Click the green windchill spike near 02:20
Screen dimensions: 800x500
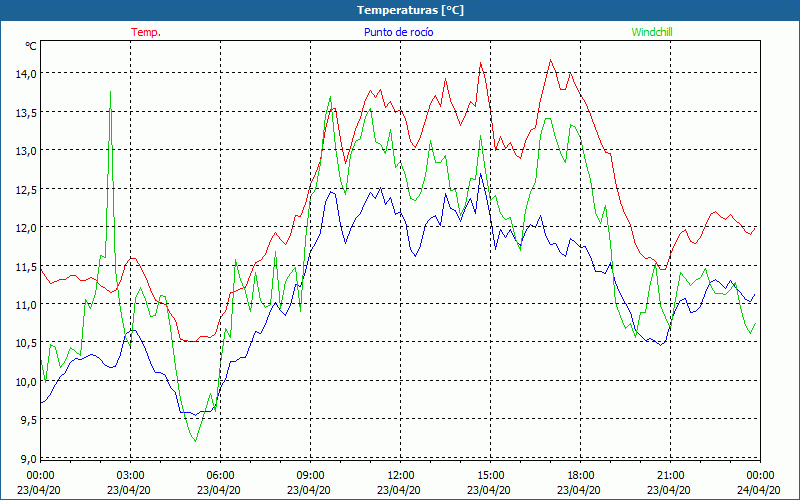[x=110, y=92]
